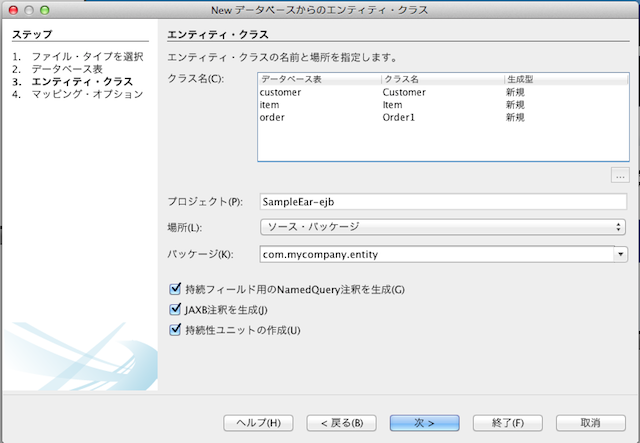Click the 次 > button
The height and width of the screenshot is (443, 640).
(425, 422)
